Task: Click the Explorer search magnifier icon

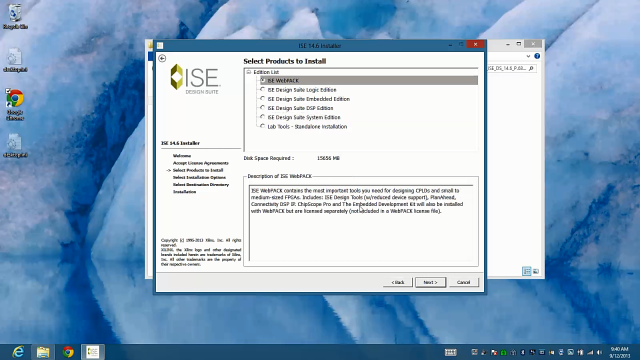Action: click(x=531, y=68)
